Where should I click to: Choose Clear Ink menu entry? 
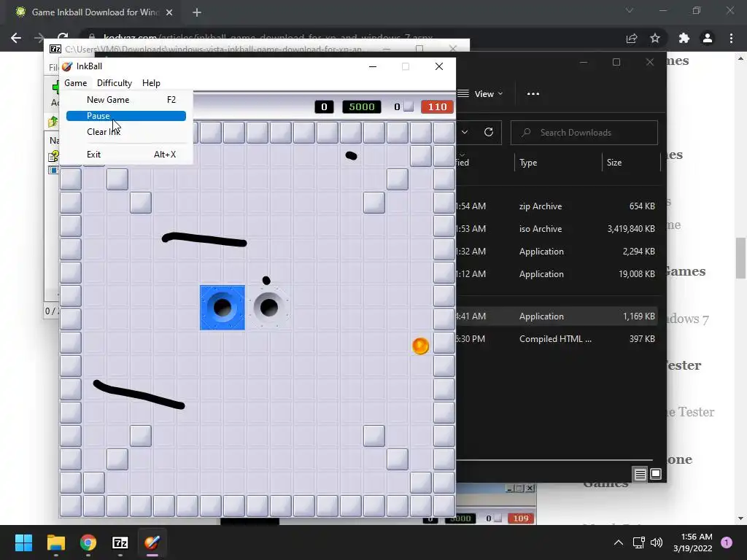[x=126, y=132]
